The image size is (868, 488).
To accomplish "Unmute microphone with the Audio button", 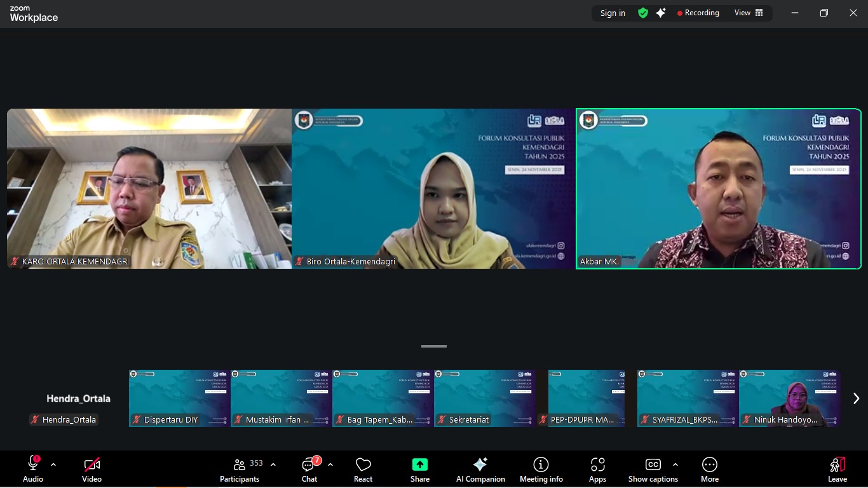I will [33, 470].
